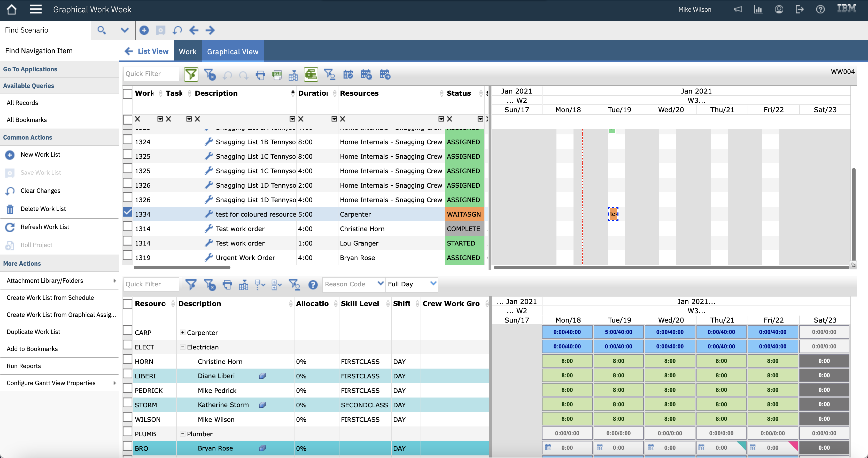Click the sign out icon in header
Image resolution: width=868 pixels, height=458 pixels.
point(799,10)
